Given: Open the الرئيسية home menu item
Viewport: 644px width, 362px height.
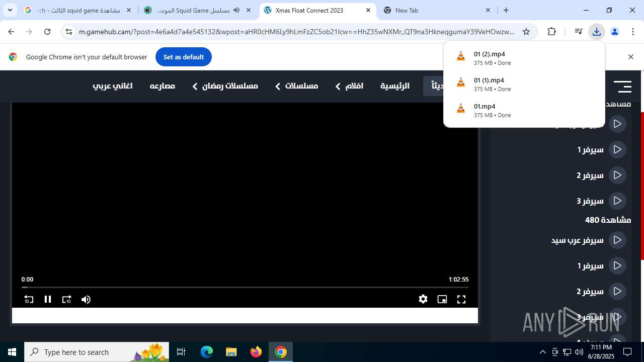Looking at the screenshot, I should click(x=395, y=86).
